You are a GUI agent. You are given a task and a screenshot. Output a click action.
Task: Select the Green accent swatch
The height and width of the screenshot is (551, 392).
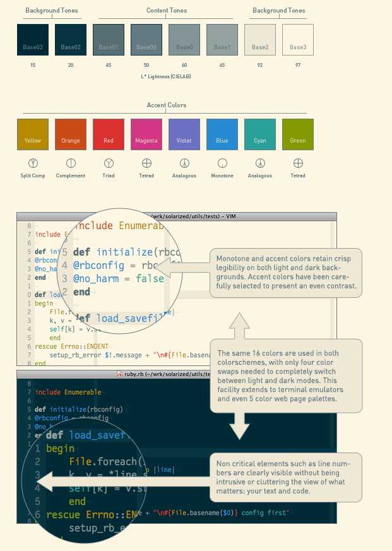(298, 134)
